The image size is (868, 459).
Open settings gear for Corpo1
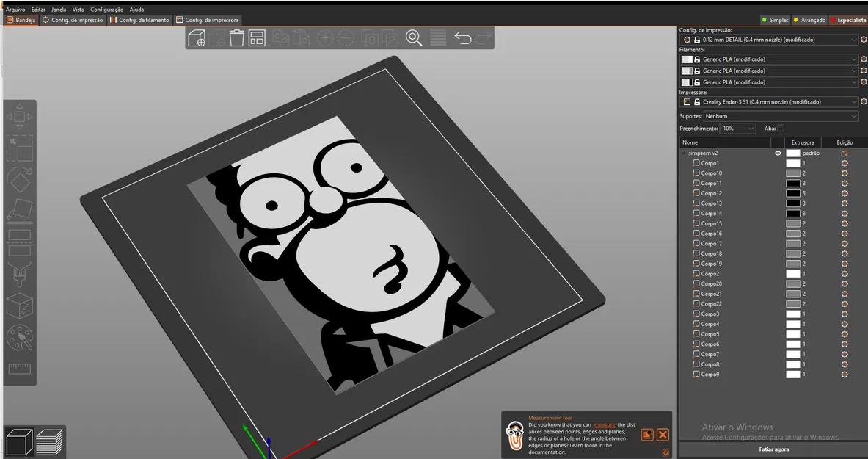tap(845, 163)
